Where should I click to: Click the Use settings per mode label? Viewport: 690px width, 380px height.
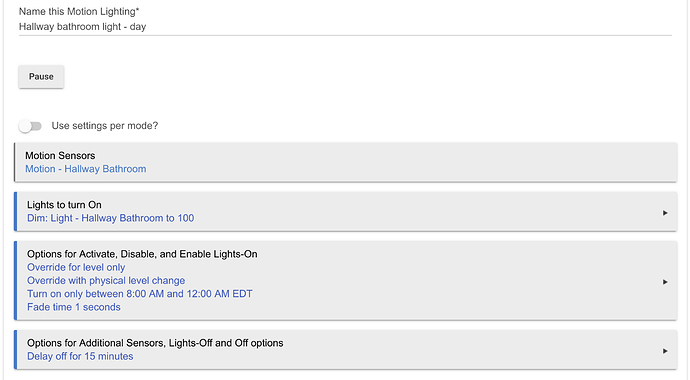pos(105,126)
